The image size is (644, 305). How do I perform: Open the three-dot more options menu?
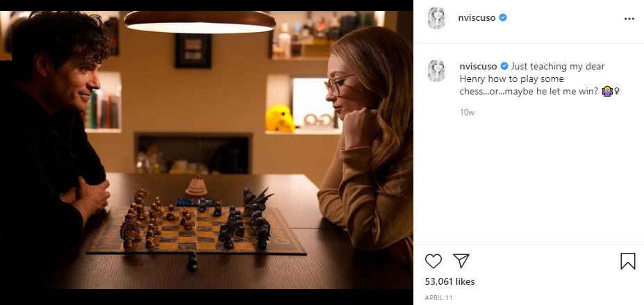(629, 19)
